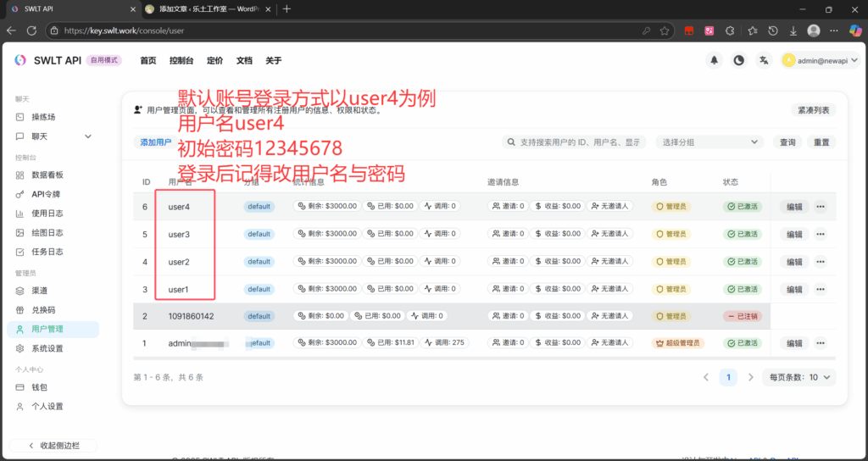This screenshot has width=868, height=461.
Task: Open the language switcher icon
Action: coord(765,60)
